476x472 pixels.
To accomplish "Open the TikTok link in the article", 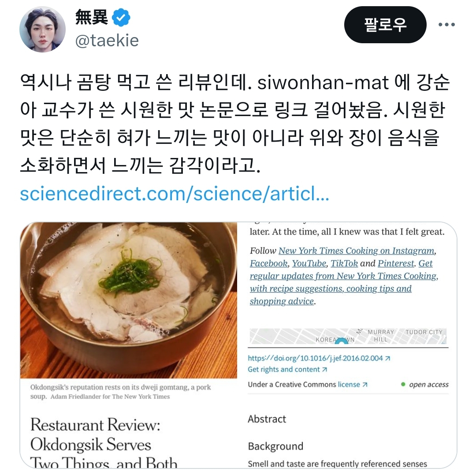I will pyautogui.click(x=344, y=263).
